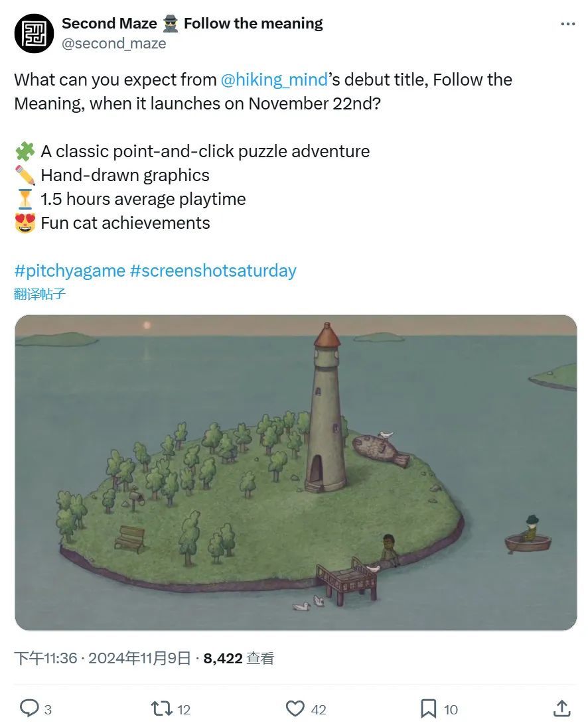Open the post timestamp link

(x=102, y=658)
